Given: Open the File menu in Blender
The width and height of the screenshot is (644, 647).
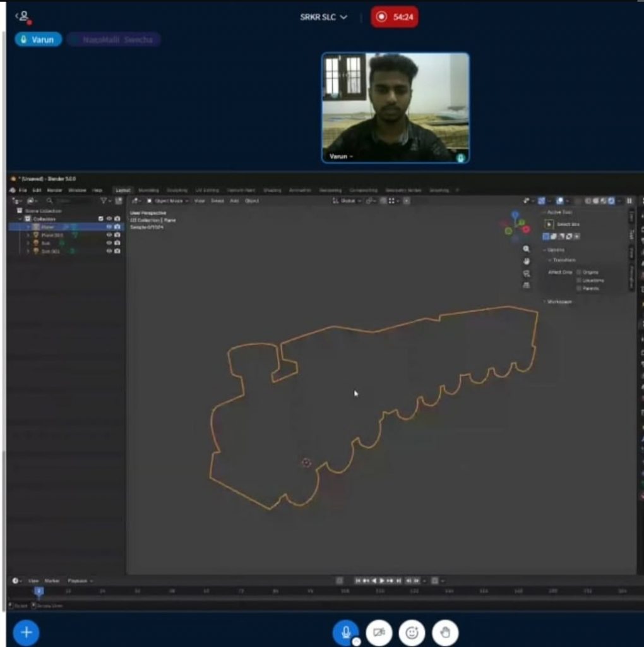Looking at the screenshot, I should point(23,190).
